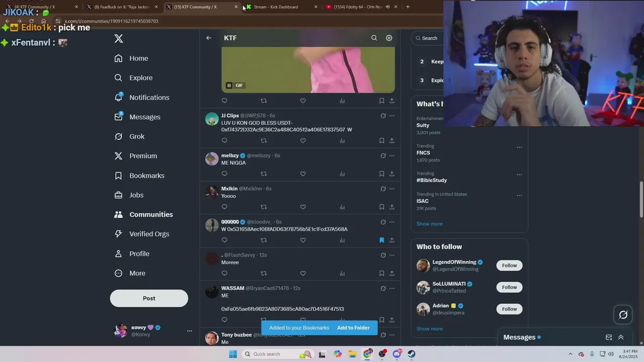This screenshot has height=362, width=644.
Task: Compose new message in Messages drawer
Action: [609, 337]
